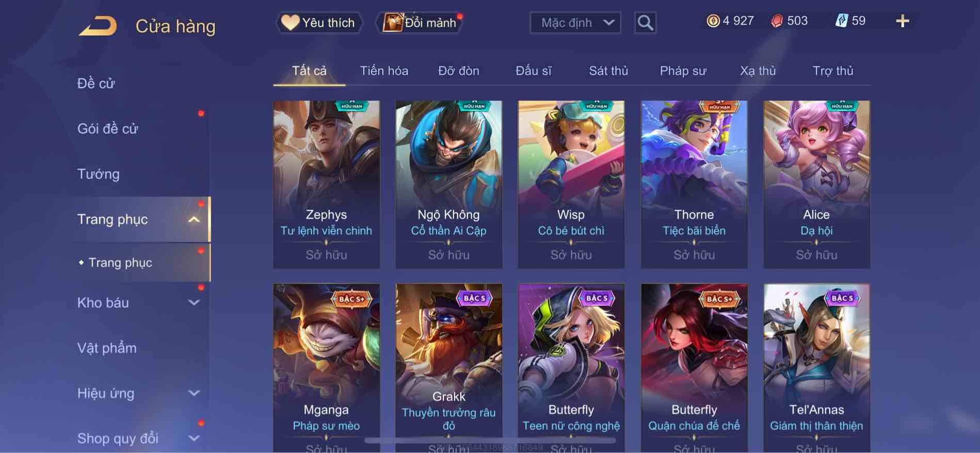Tap the blue voucher ticket icon

coord(842,21)
